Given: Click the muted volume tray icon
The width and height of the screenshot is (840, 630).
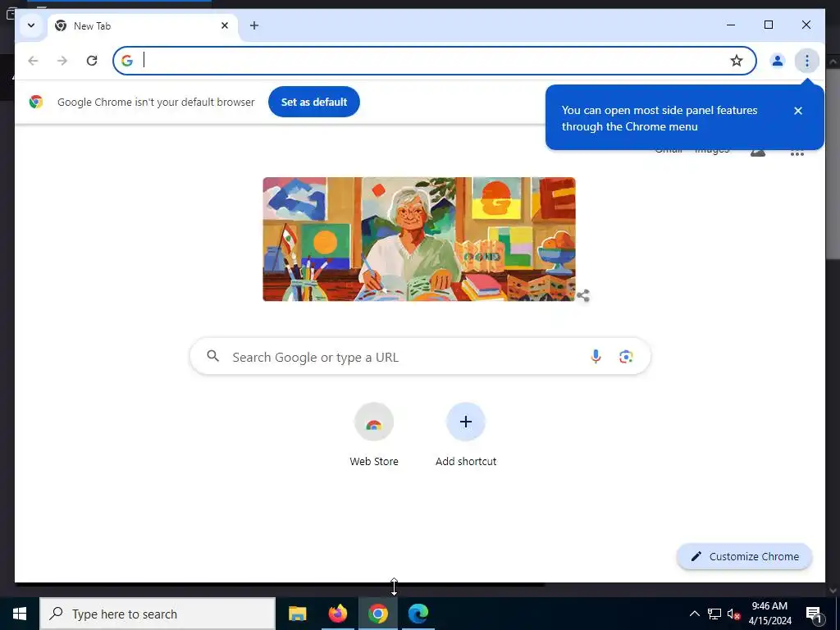Looking at the screenshot, I should coord(733,614).
